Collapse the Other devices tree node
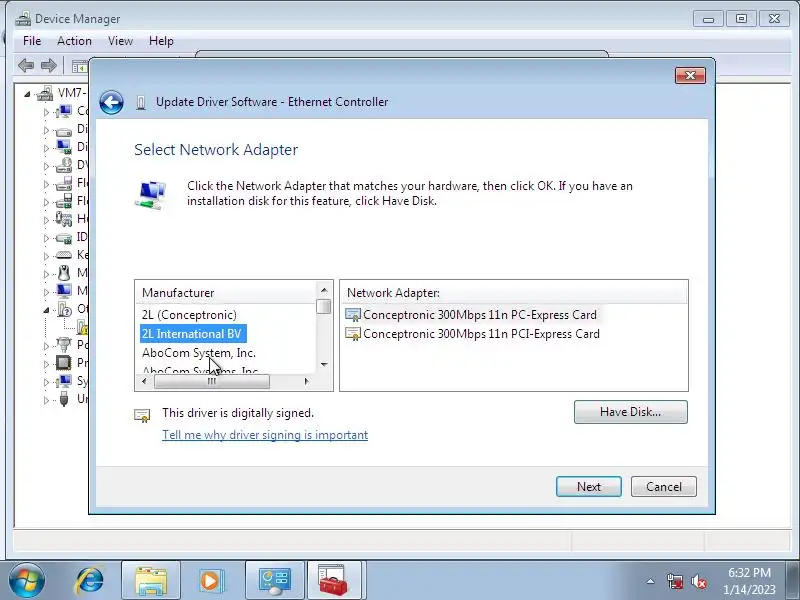The width and height of the screenshot is (800, 600). coord(46,310)
